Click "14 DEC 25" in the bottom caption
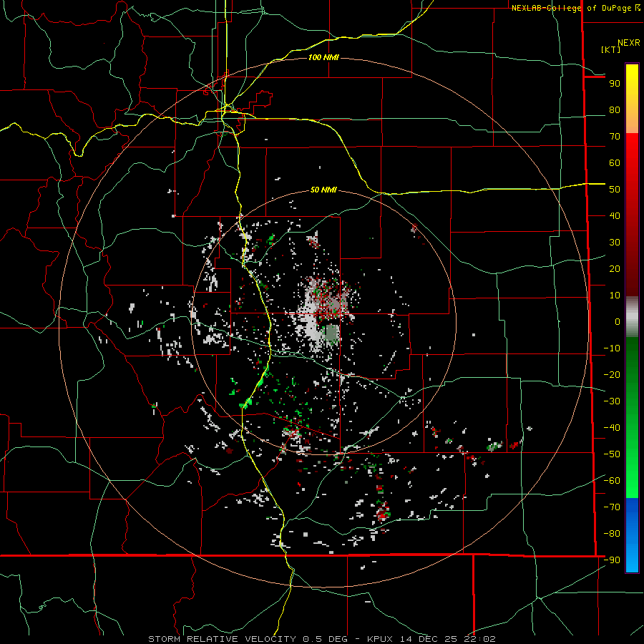The width and height of the screenshot is (644, 644). (x=429, y=639)
